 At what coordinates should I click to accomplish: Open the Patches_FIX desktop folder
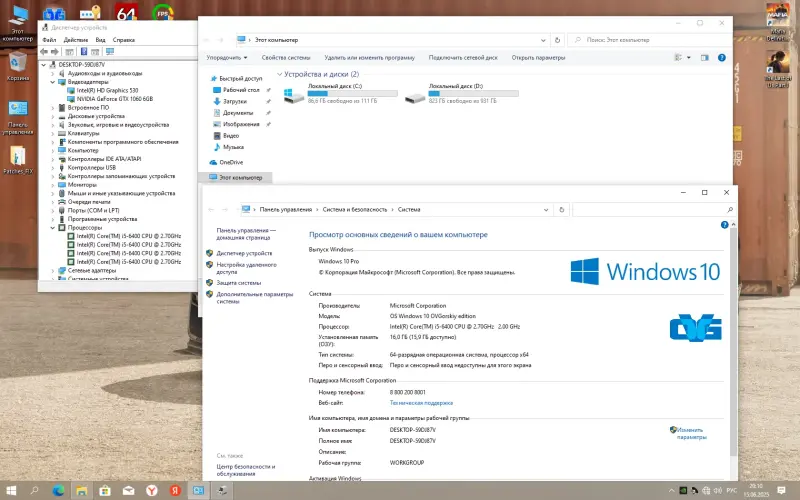point(18,160)
